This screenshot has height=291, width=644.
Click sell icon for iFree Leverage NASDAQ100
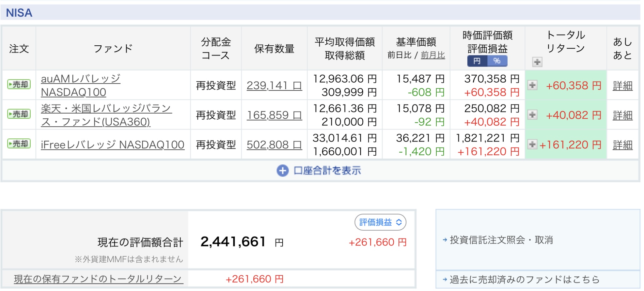click(x=19, y=144)
